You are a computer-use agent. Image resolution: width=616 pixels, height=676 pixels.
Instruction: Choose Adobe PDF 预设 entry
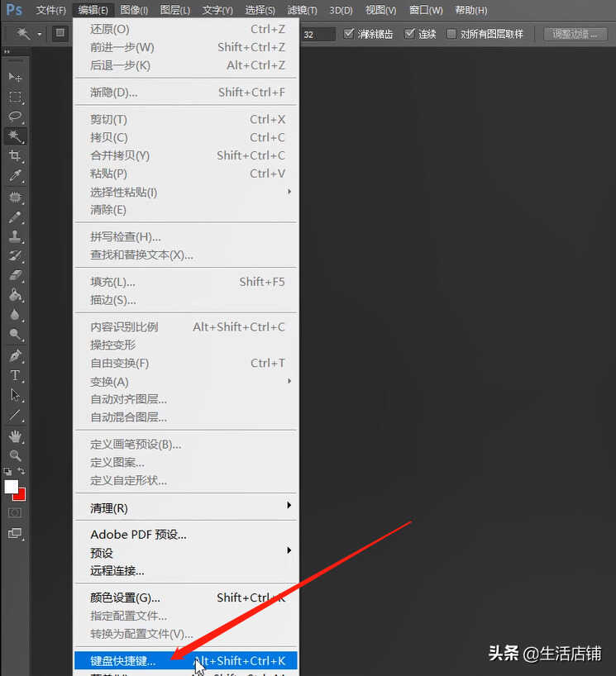click(185, 535)
